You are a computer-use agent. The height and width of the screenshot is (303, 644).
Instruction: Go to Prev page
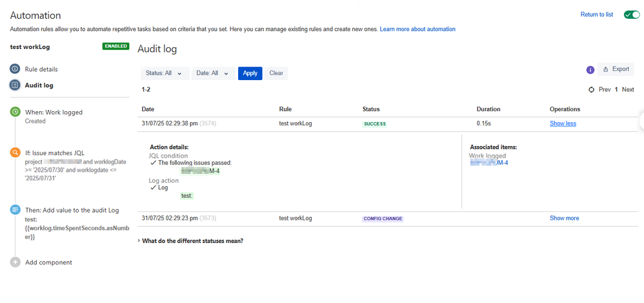(x=605, y=90)
